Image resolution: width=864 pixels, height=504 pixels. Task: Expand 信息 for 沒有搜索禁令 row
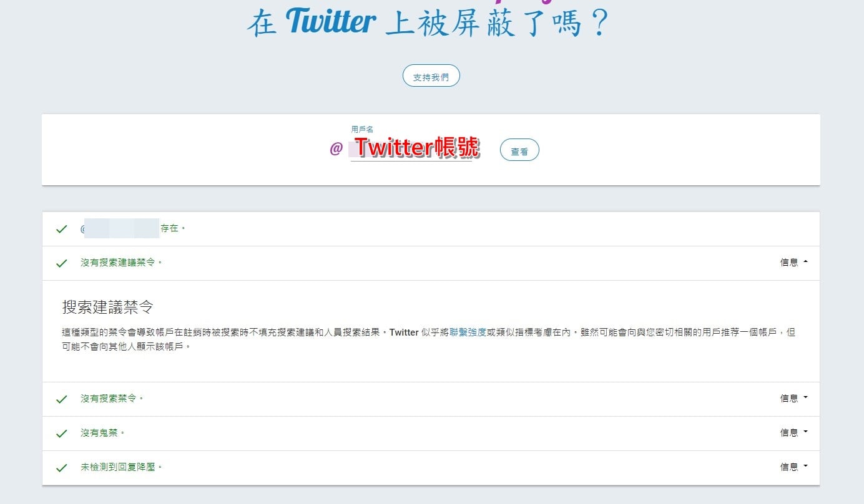(794, 399)
